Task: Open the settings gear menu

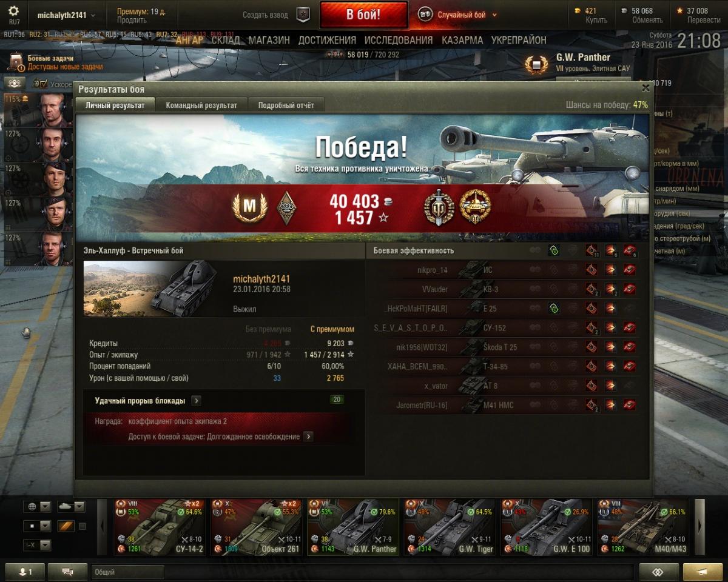Action: click(13, 12)
